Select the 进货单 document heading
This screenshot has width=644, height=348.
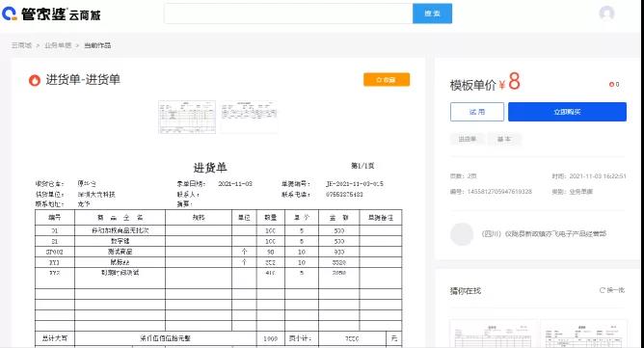point(210,168)
